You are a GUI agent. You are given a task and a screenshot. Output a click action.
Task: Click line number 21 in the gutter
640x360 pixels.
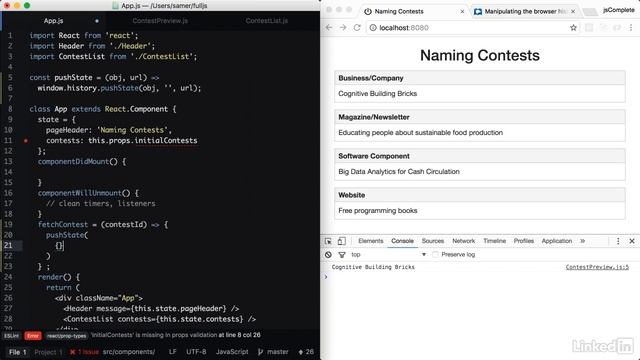point(8,245)
